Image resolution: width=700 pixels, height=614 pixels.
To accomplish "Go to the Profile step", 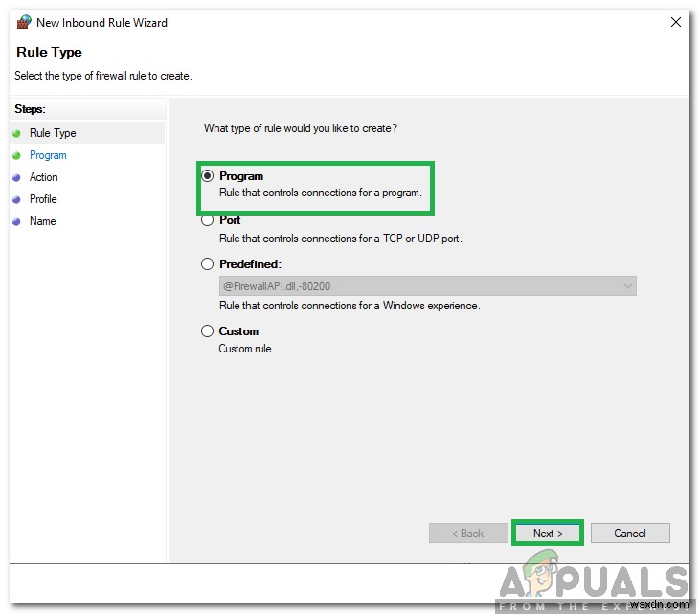I will [43, 199].
